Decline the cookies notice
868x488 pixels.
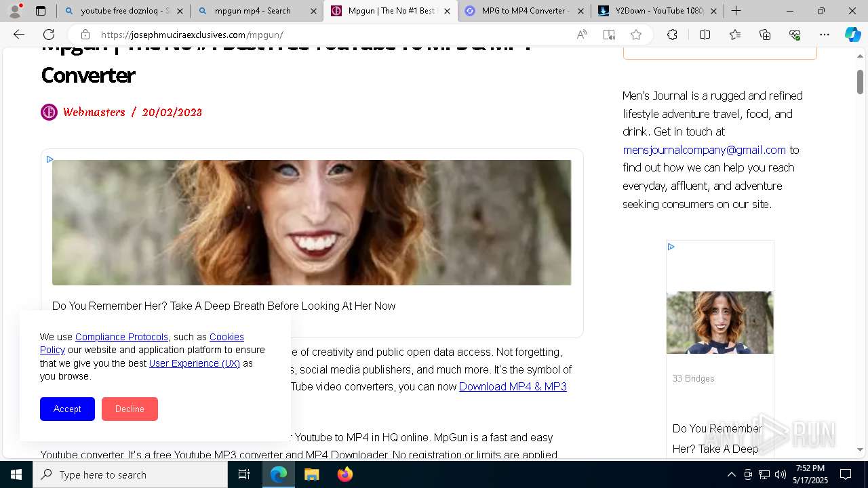click(130, 409)
